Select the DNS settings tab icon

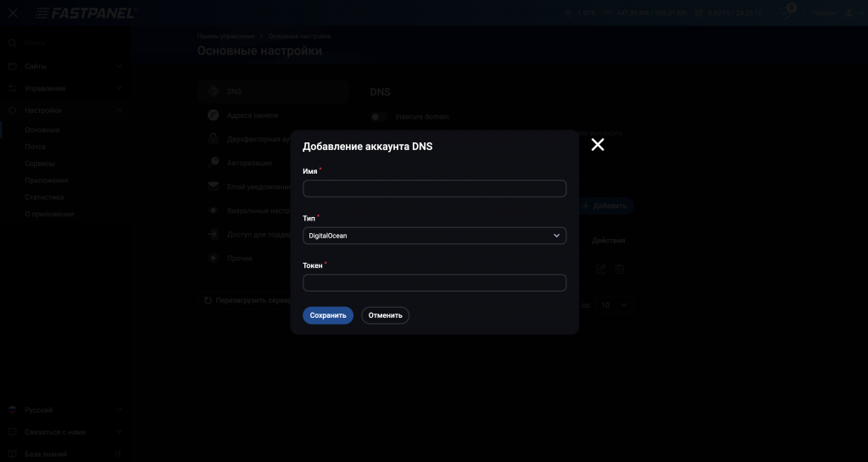pos(213,92)
